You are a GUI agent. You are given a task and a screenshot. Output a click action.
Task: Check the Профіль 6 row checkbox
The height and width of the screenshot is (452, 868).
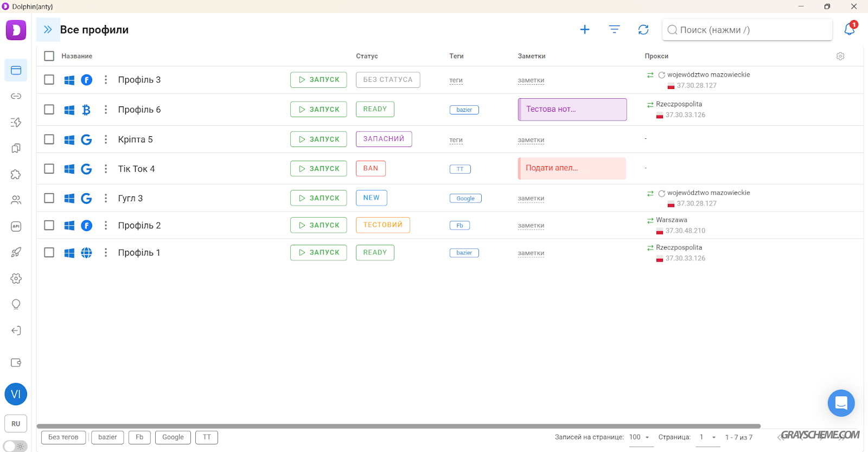click(49, 110)
